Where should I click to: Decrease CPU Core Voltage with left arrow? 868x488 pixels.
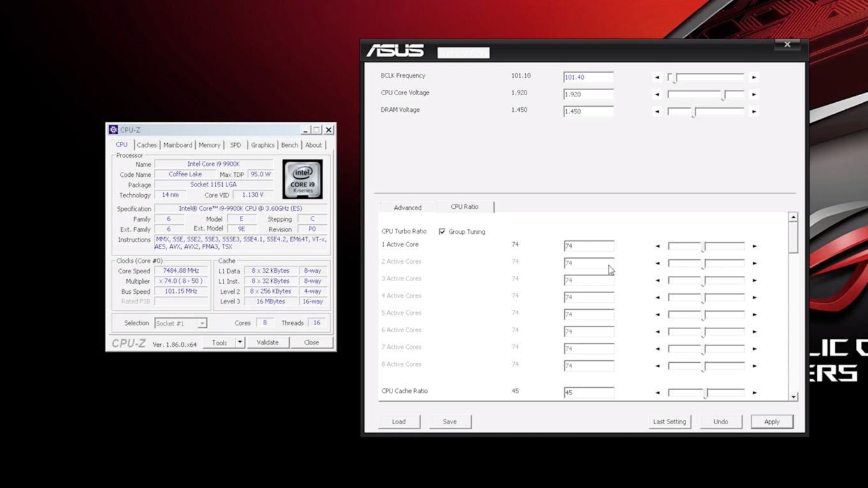[x=657, y=95]
